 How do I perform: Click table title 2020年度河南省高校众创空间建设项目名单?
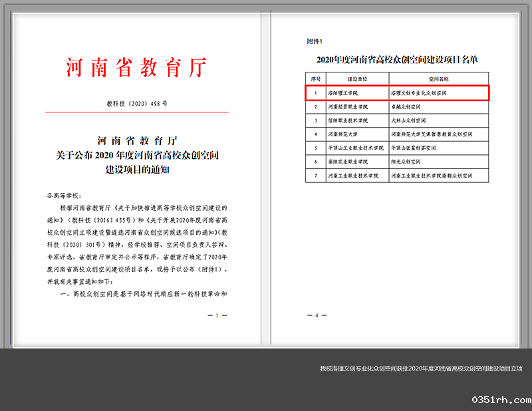397,60
